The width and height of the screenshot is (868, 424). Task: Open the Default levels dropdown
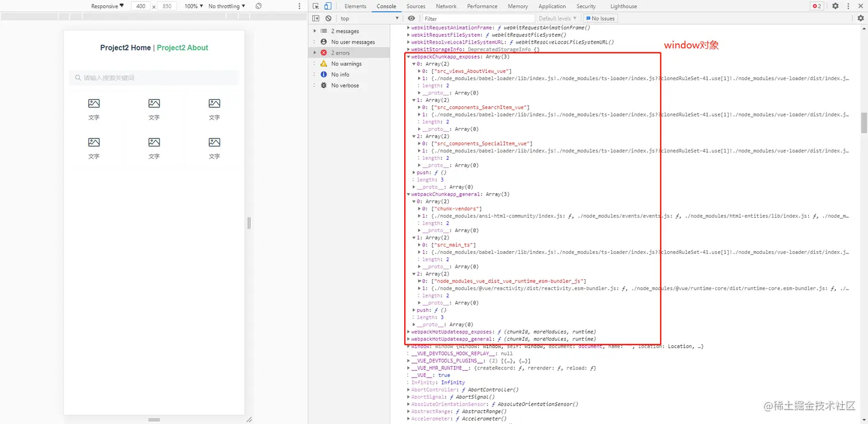557,18
